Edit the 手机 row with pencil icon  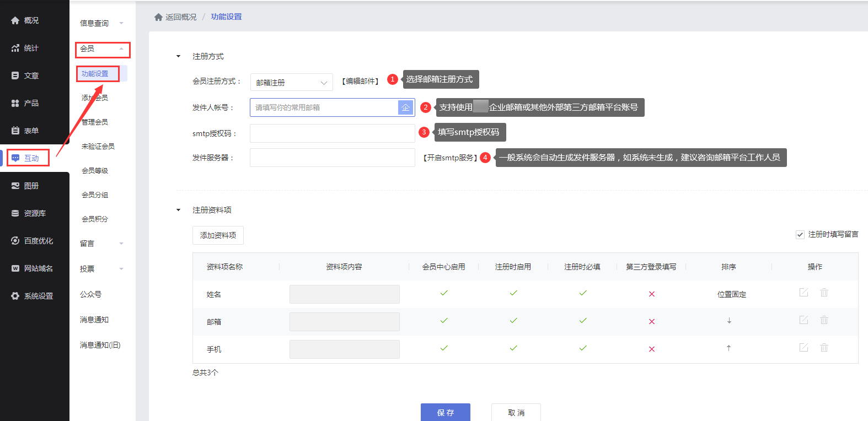click(x=803, y=348)
